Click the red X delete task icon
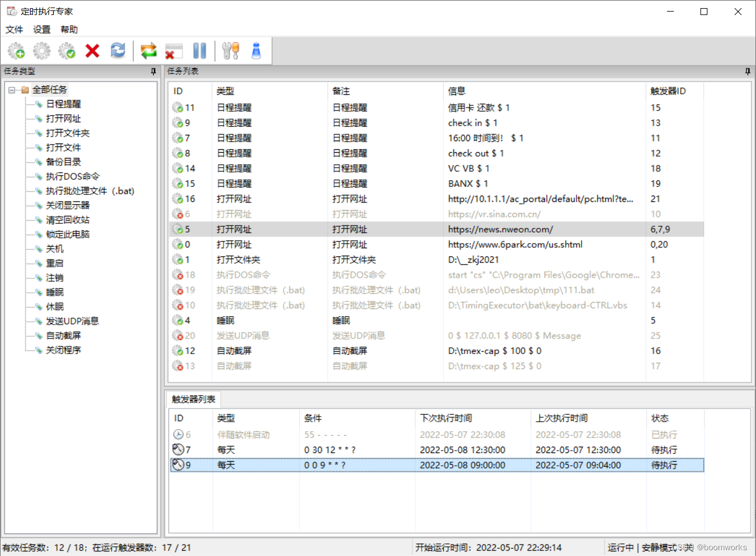Image resolution: width=756 pixels, height=556 pixels. [93, 51]
